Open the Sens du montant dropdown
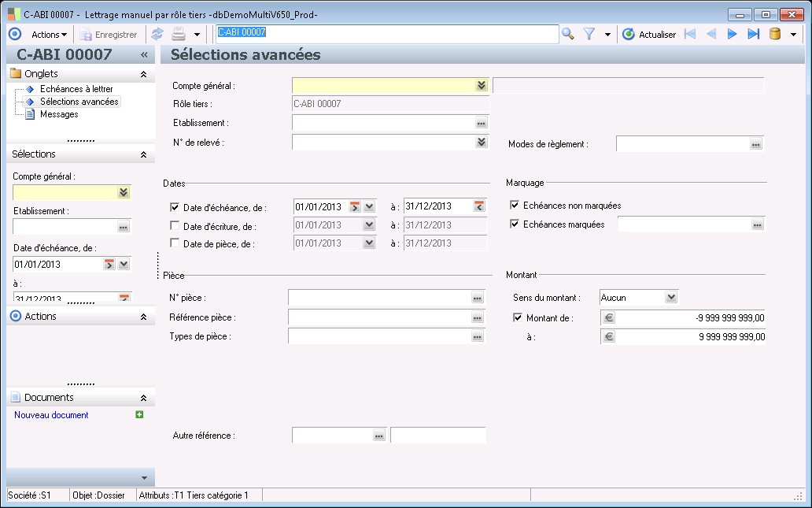 click(x=670, y=298)
